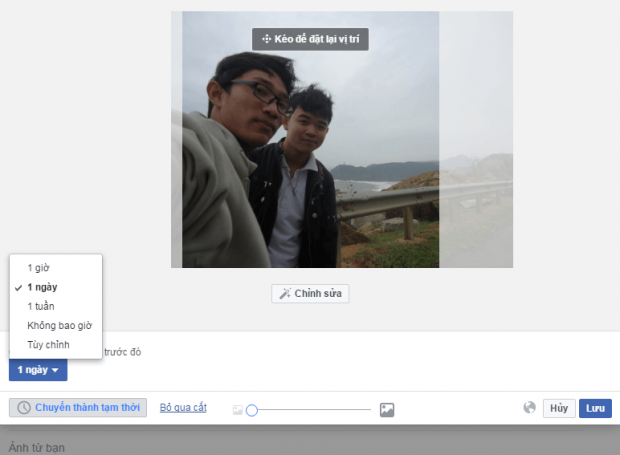Toggle Chuyển thành tạm thời button

(78, 408)
